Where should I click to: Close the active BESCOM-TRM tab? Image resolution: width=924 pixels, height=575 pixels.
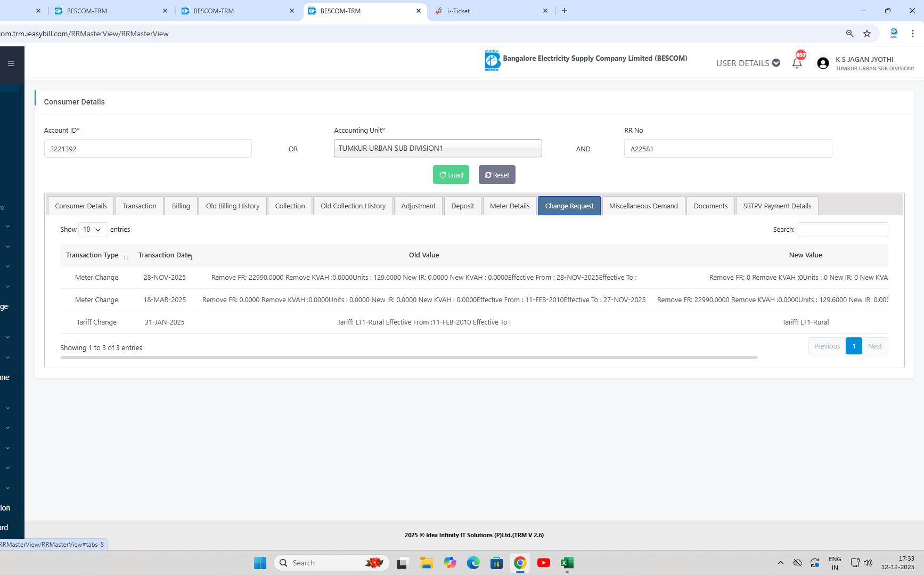[419, 11]
